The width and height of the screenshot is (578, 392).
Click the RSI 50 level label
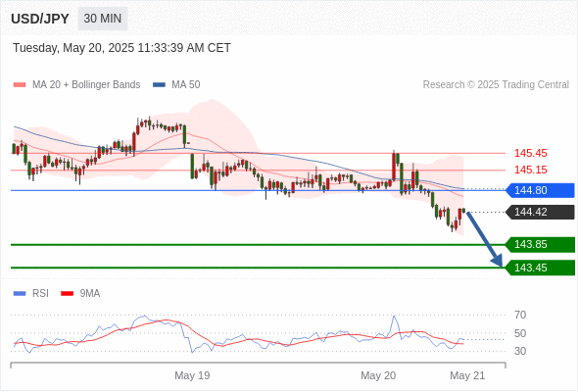[x=520, y=333]
